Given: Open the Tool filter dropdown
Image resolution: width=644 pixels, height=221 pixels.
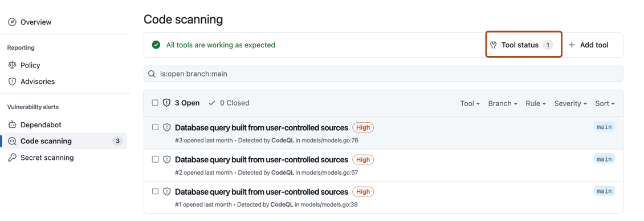Looking at the screenshot, I should 470,103.
